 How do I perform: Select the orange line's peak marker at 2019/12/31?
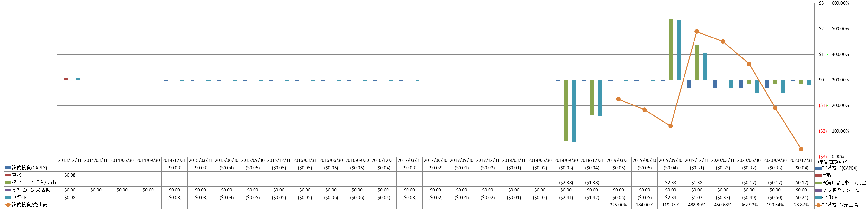click(x=697, y=32)
